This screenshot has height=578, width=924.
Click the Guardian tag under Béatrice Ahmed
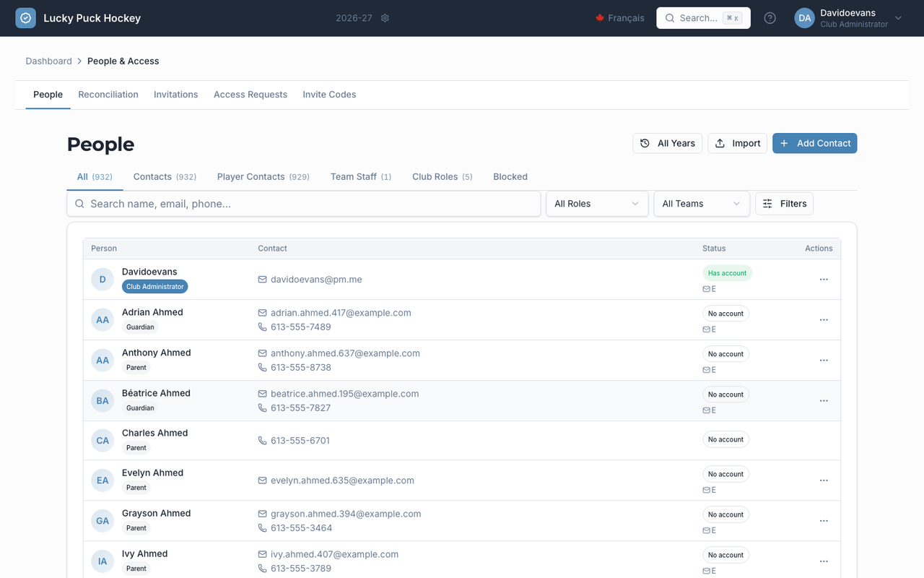coord(140,408)
